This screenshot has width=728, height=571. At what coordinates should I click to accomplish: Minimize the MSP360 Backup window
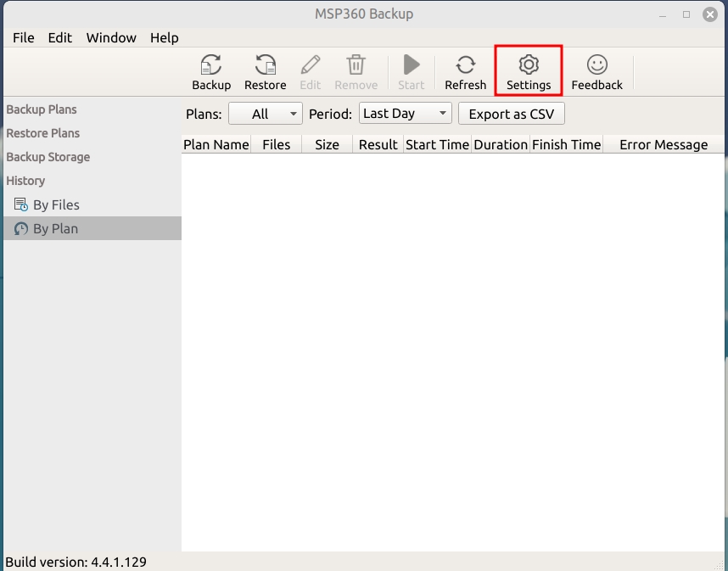(x=663, y=15)
